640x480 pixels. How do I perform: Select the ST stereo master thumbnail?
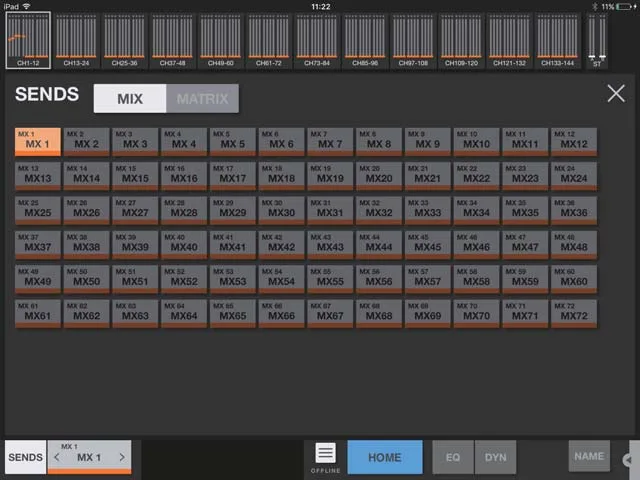tap(597, 40)
